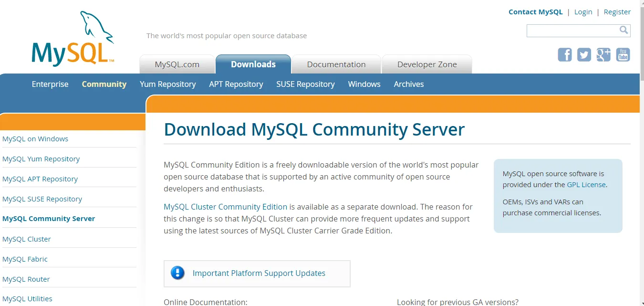
Task: Follow the Contact MySQL link
Action: [536, 12]
